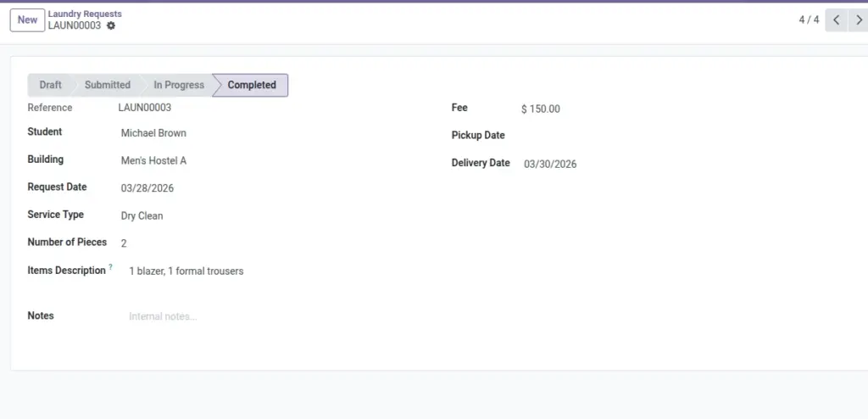Click the Items Description label
This screenshot has width=868, height=419.
click(x=66, y=271)
